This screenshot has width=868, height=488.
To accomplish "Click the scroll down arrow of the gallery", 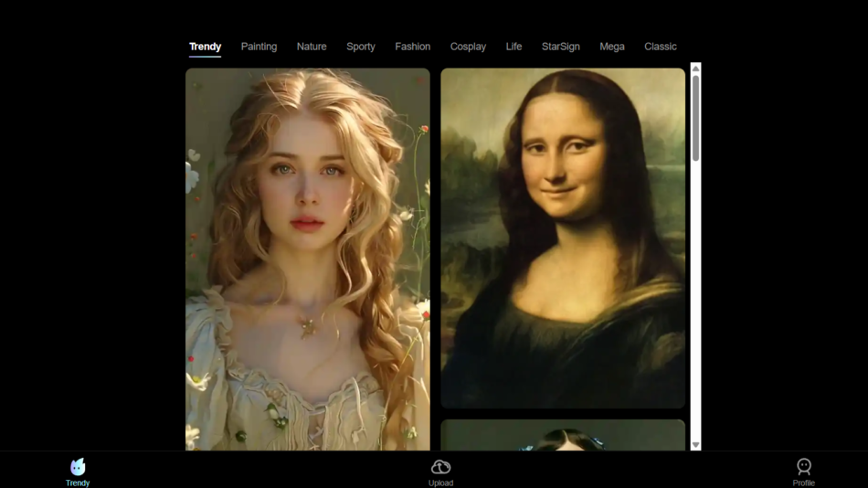I will [695, 445].
